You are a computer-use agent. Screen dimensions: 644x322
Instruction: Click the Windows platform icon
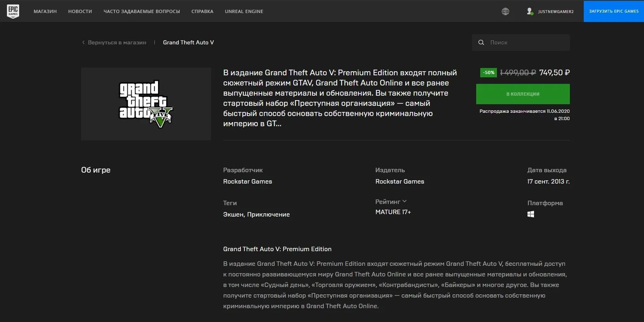(530, 214)
